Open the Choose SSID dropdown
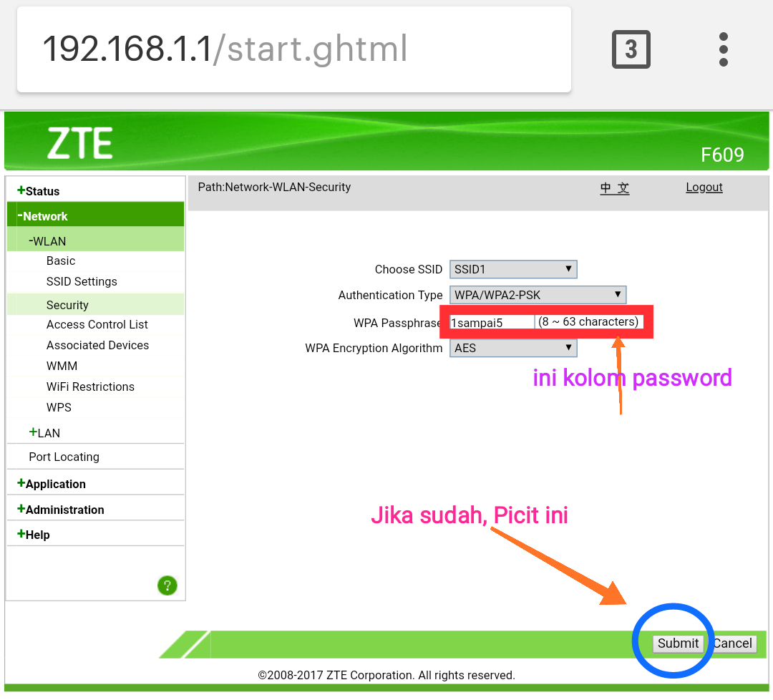 tap(513, 269)
